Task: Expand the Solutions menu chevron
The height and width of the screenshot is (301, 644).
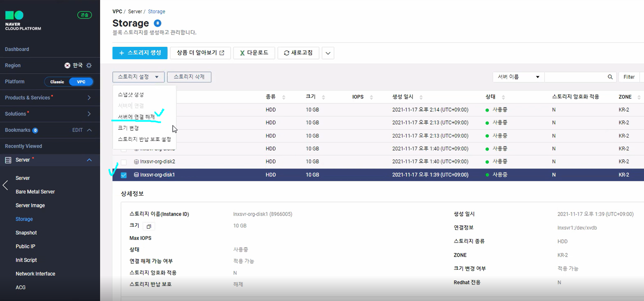Action: (x=89, y=114)
